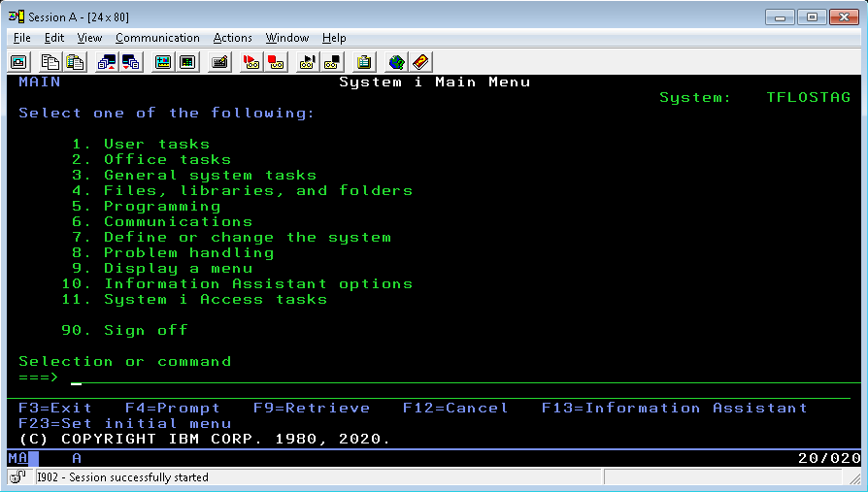Minimize the Session A window
This screenshot has height=492, width=868.
(x=780, y=17)
